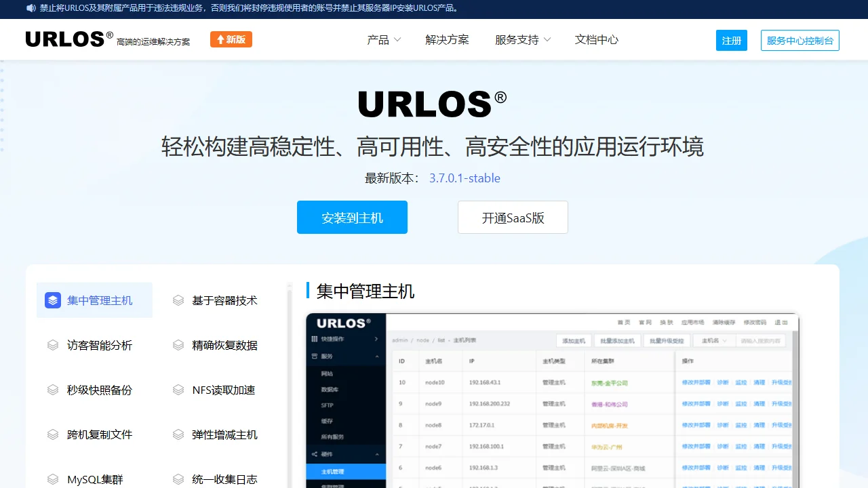Click the layers icon beside 弹性增减主机
Screen dimensions: 868x488
pos(178,434)
